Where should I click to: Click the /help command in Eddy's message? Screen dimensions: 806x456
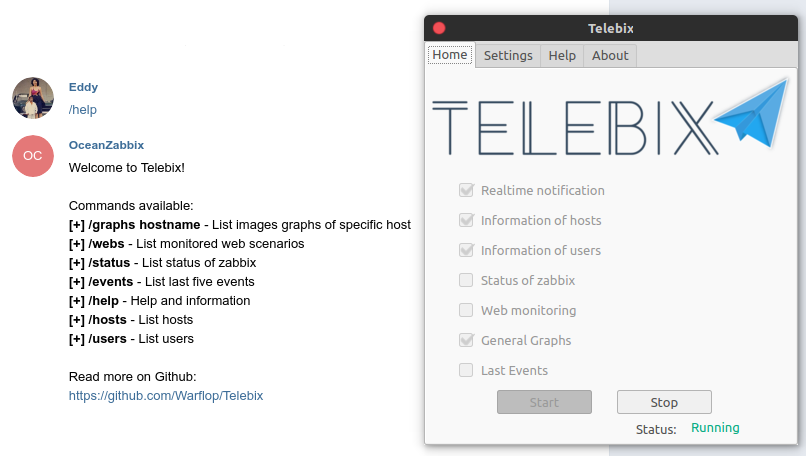pyautogui.click(x=83, y=110)
